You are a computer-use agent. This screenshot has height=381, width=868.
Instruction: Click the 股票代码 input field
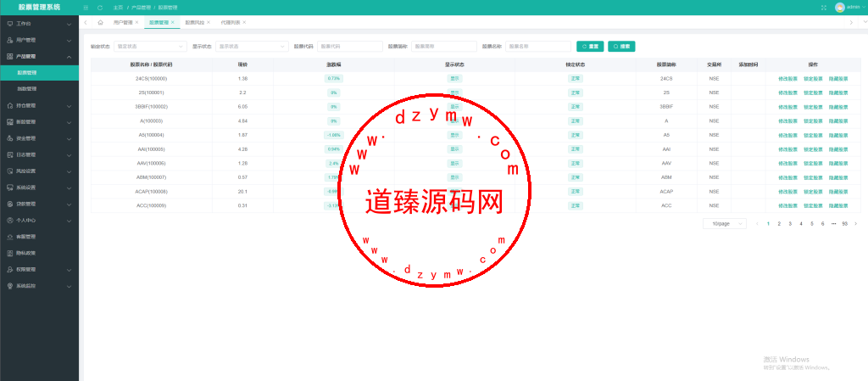click(350, 47)
